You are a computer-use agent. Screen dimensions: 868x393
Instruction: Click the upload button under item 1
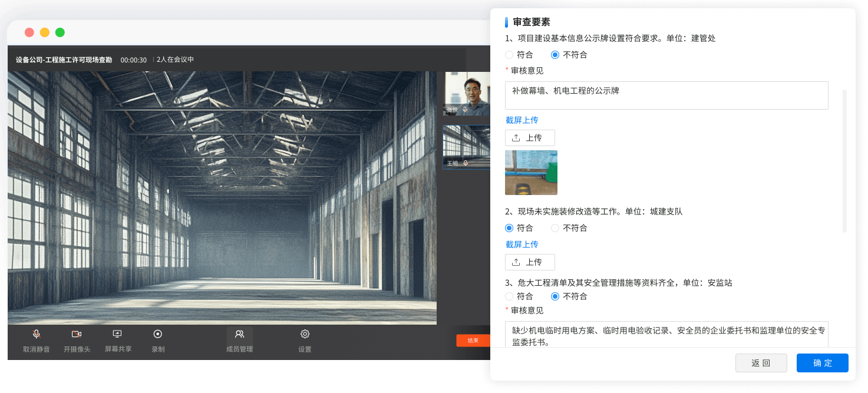click(530, 138)
